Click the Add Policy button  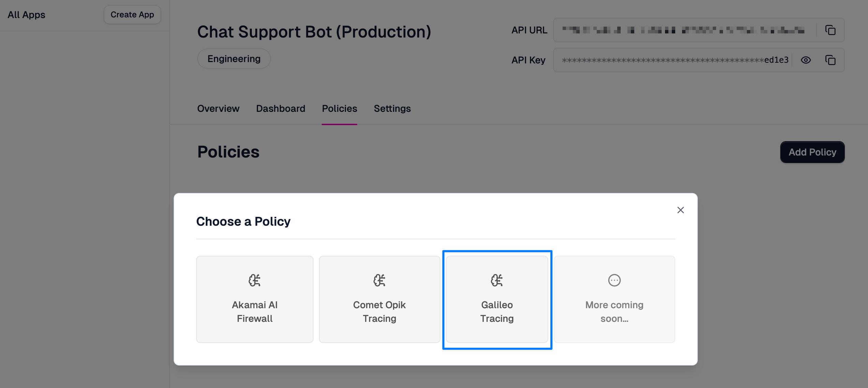click(812, 152)
